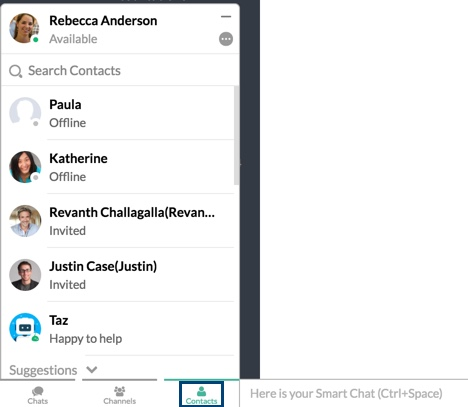Click Paula's Offline status text

point(68,123)
